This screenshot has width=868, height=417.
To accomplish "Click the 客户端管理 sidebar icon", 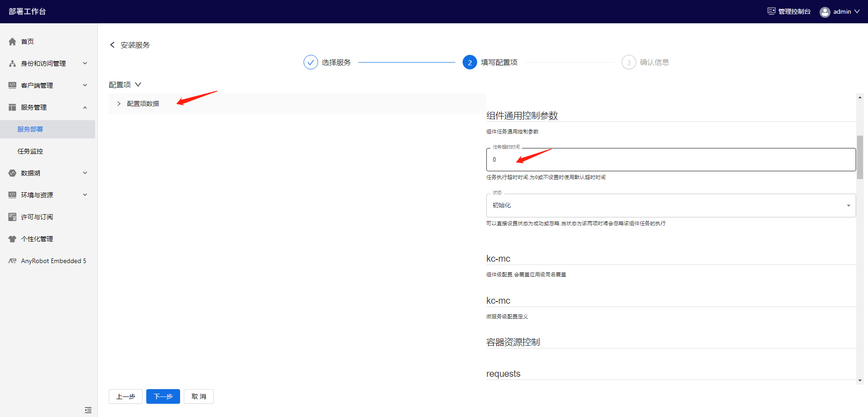I will tap(12, 85).
